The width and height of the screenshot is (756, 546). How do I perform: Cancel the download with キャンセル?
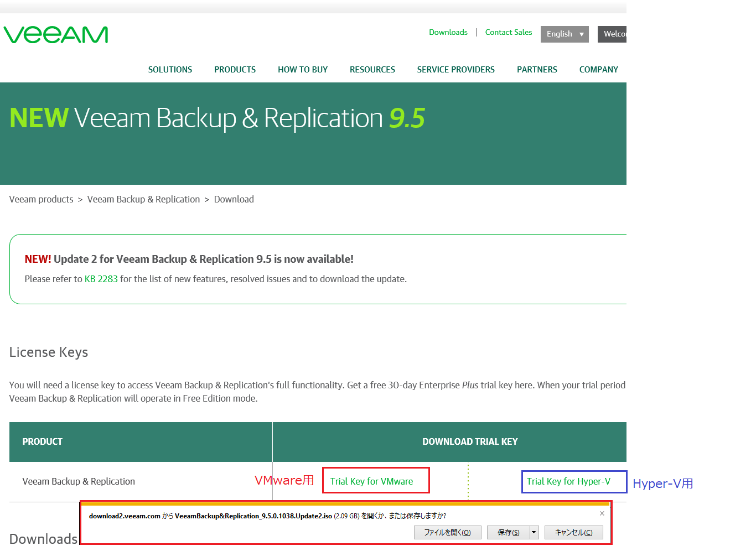(x=574, y=532)
